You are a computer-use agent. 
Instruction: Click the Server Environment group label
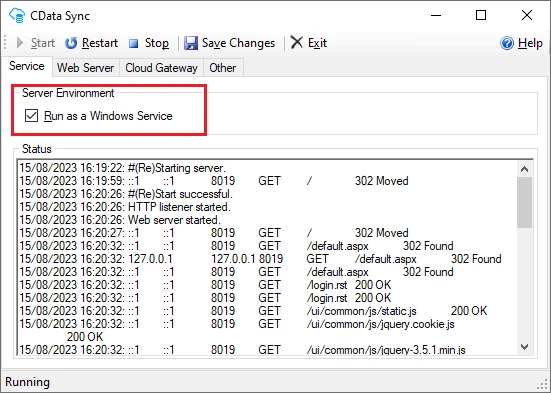pyautogui.click(x=68, y=93)
